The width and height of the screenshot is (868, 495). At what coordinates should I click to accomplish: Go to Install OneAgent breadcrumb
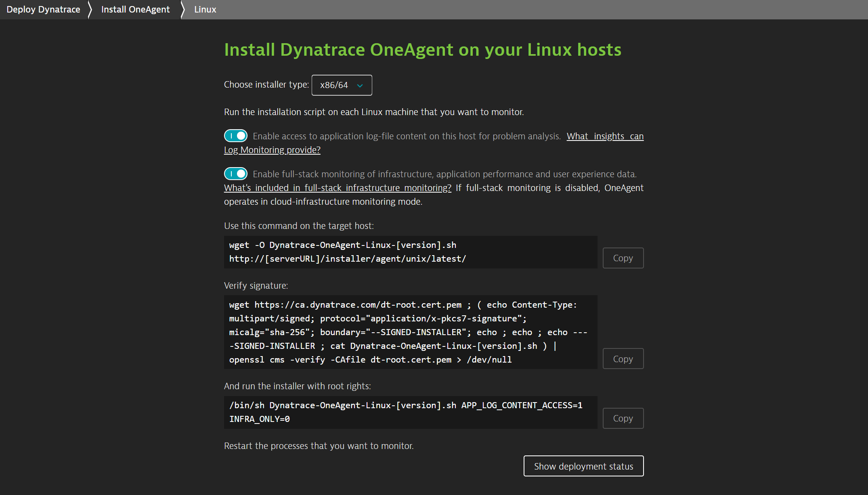pyautogui.click(x=135, y=9)
